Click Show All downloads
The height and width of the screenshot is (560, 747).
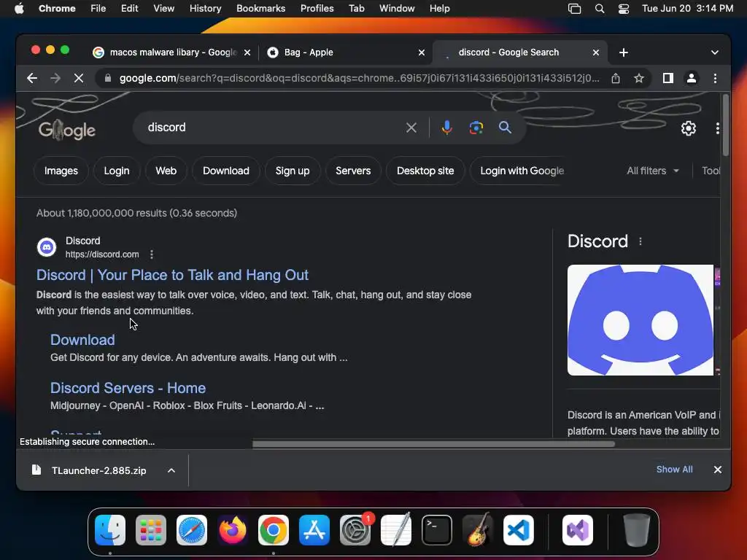(x=674, y=470)
